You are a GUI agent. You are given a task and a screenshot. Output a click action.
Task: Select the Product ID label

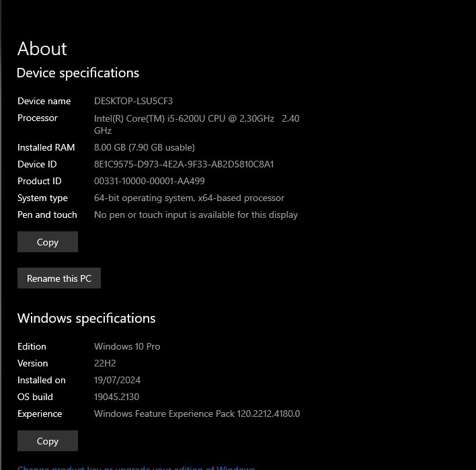coord(40,181)
